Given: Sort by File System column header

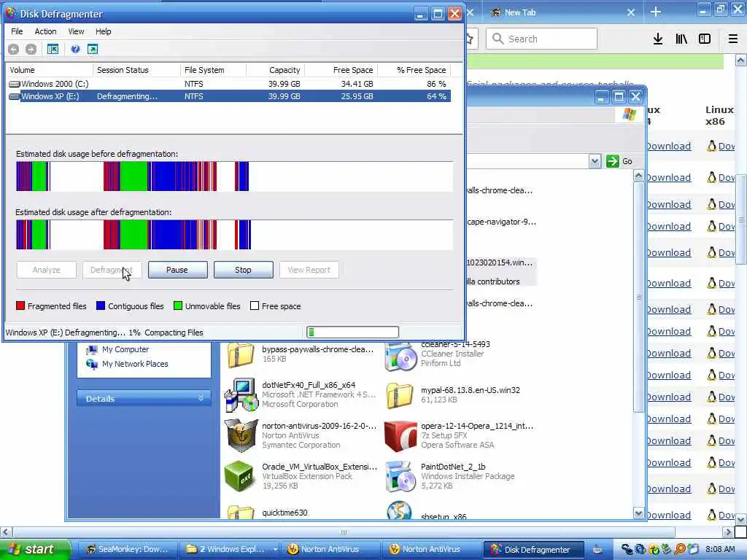Looking at the screenshot, I should (x=214, y=70).
